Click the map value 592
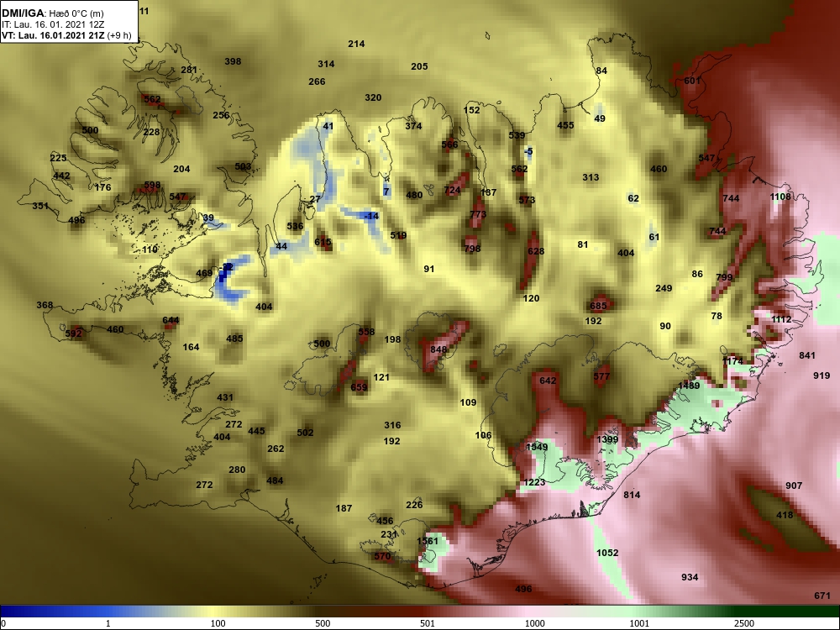The image size is (840, 630). [73, 333]
